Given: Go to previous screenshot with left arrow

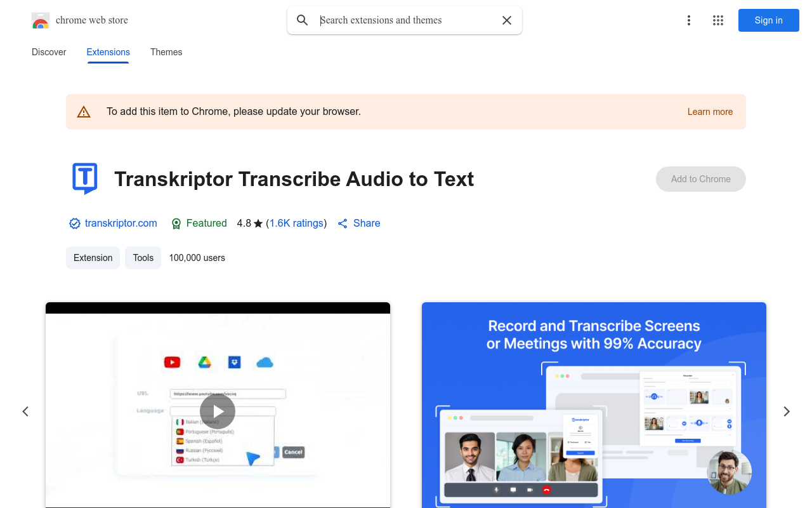Looking at the screenshot, I should coord(25,411).
